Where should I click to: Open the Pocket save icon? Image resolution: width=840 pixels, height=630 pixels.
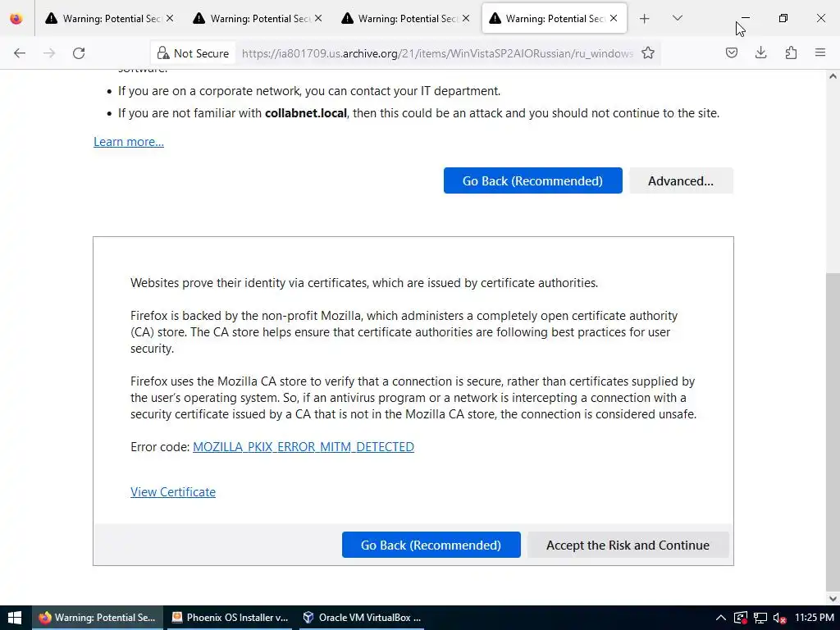tap(731, 52)
